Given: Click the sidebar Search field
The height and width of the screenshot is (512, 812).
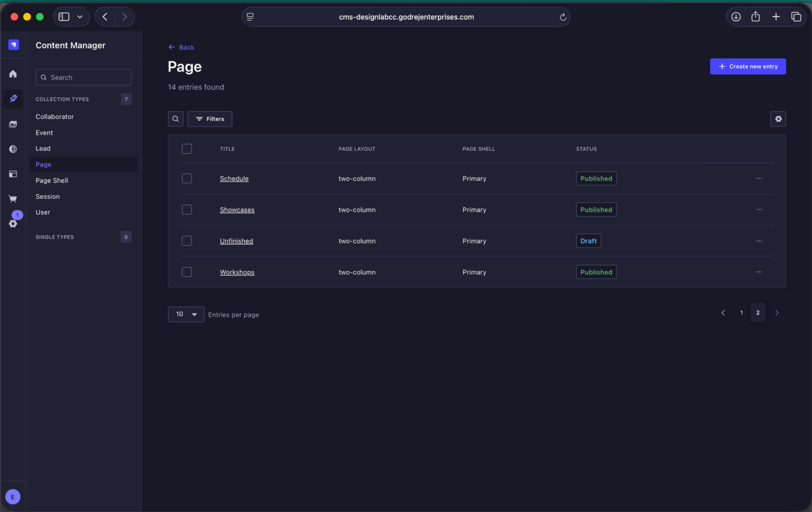Looking at the screenshot, I should click(x=83, y=77).
